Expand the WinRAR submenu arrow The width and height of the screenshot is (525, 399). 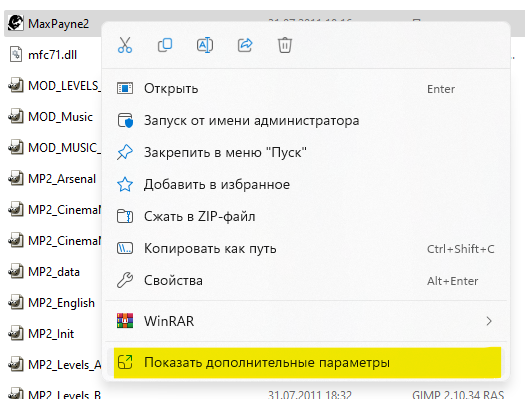click(489, 321)
